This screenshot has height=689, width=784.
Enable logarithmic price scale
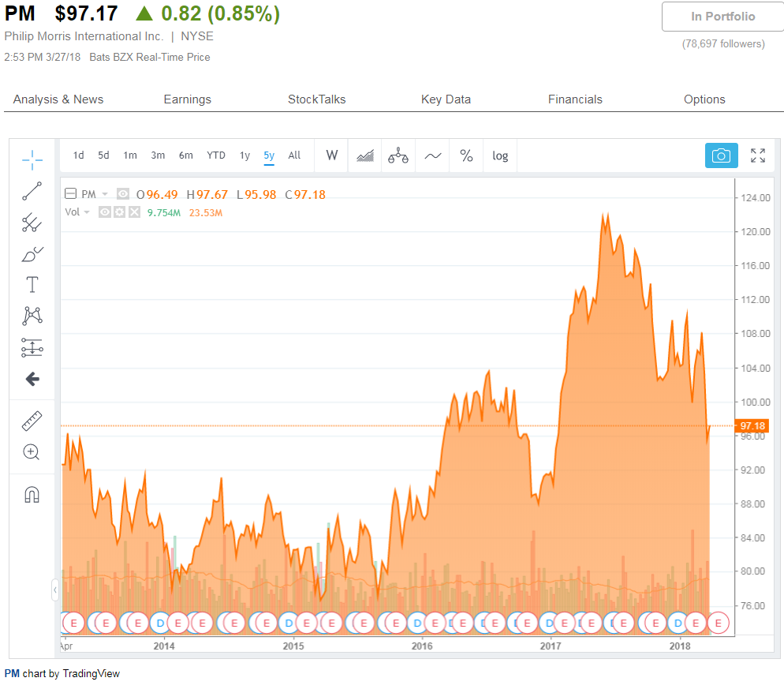point(500,155)
